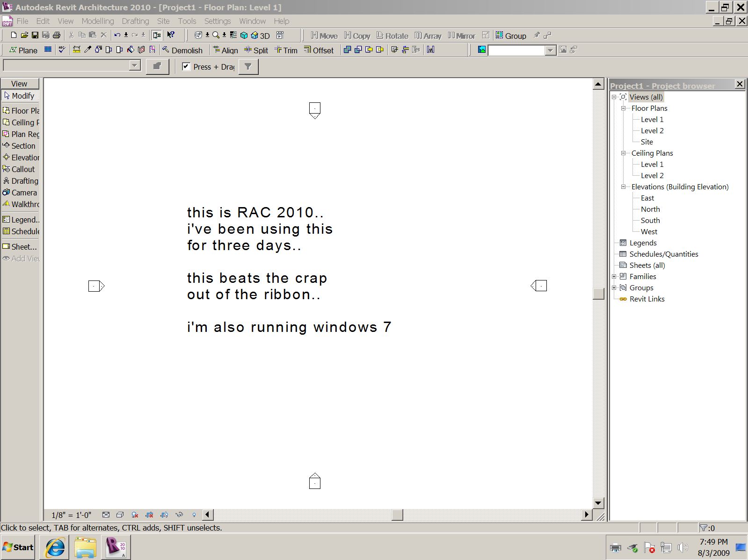748x560 pixels.
Task: Open the Drafting menu
Action: tap(135, 21)
